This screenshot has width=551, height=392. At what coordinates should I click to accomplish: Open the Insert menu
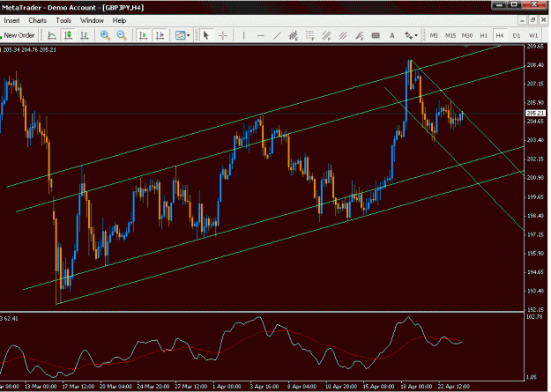click(11, 20)
